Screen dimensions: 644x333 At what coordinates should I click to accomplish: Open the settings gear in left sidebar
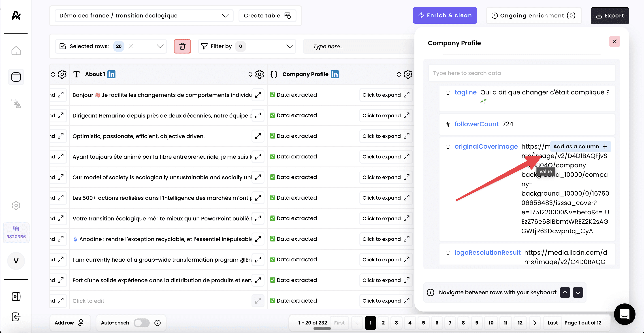pos(16,205)
